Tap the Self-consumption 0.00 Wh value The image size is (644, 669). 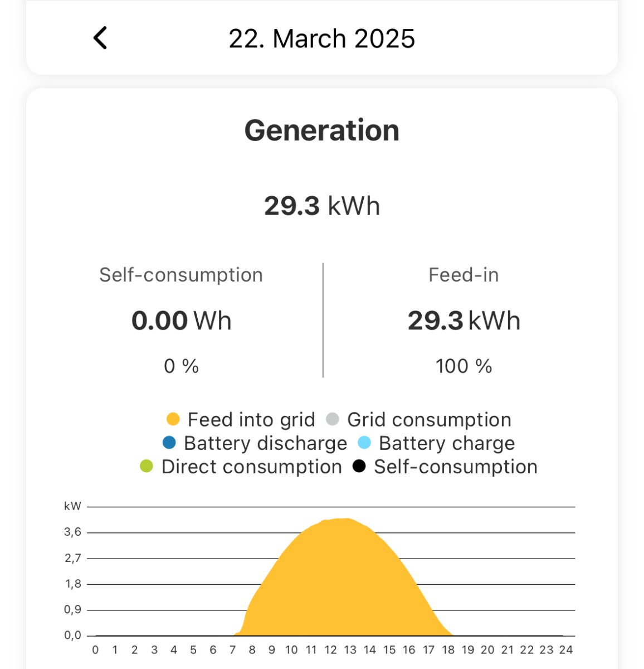tap(181, 321)
